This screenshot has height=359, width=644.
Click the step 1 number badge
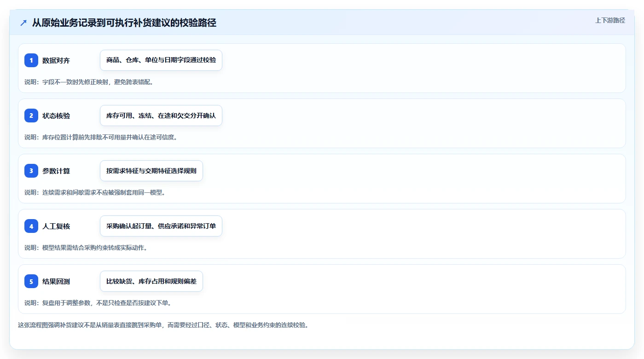[31, 60]
